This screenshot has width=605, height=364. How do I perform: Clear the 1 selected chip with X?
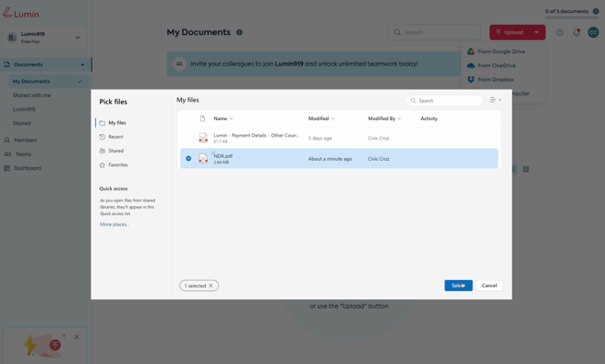pyautogui.click(x=211, y=285)
